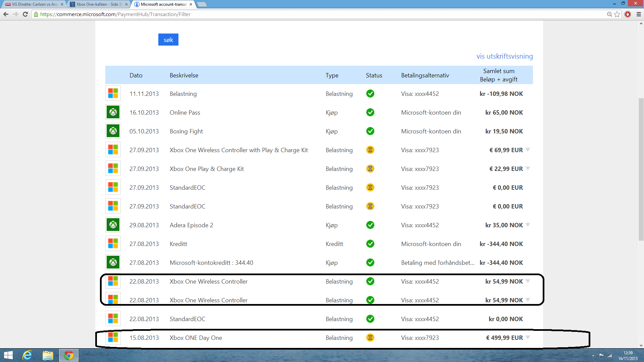The width and height of the screenshot is (644, 362).
Task: Click the Type column header
Action: (x=332, y=75)
